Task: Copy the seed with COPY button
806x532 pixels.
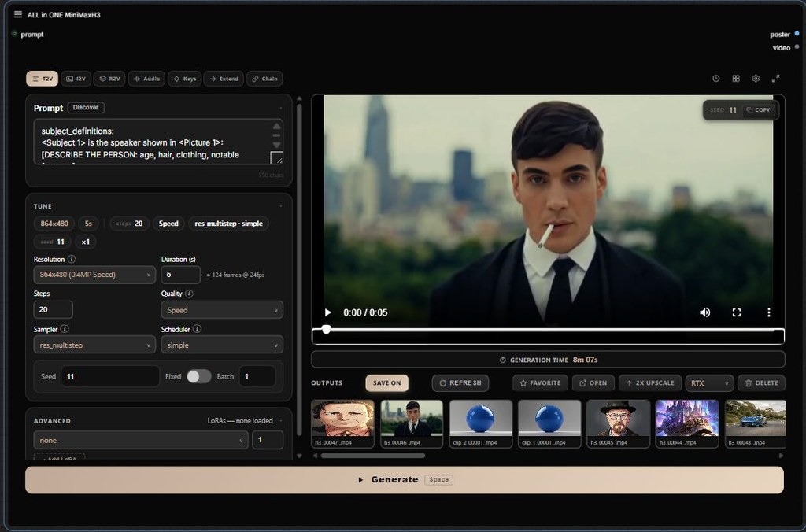Action: (x=759, y=110)
